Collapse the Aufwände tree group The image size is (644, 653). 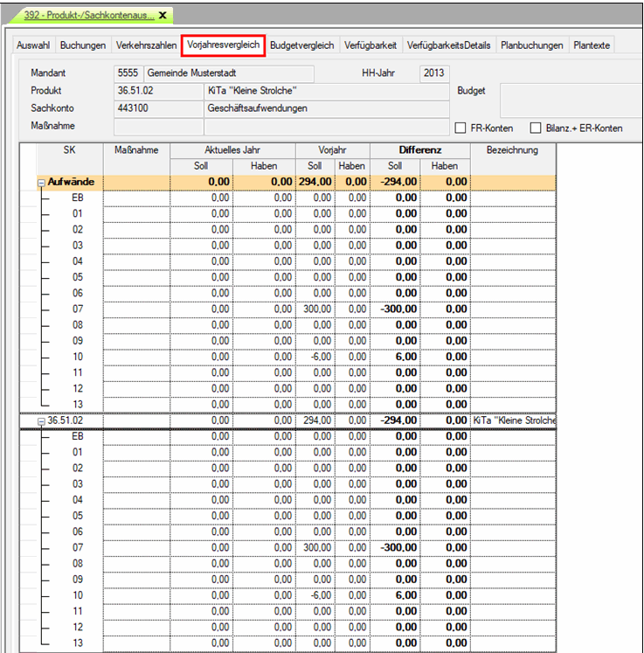click(x=41, y=183)
